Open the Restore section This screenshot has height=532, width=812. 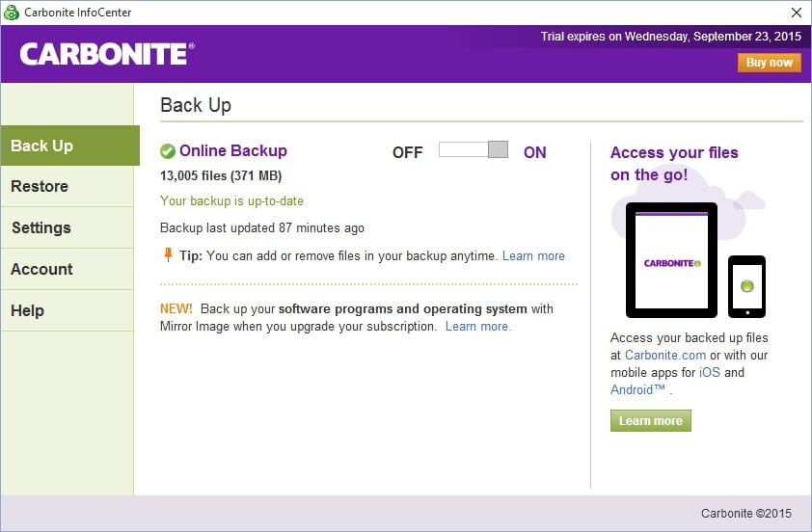click(x=40, y=186)
